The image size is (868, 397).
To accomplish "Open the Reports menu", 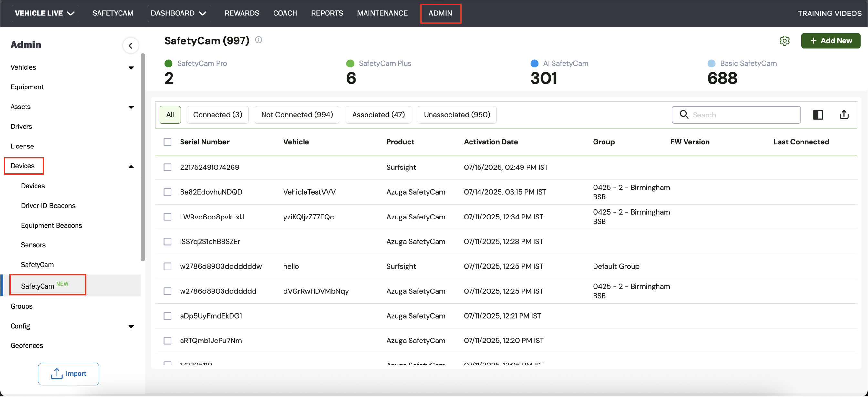I will coord(326,13).
